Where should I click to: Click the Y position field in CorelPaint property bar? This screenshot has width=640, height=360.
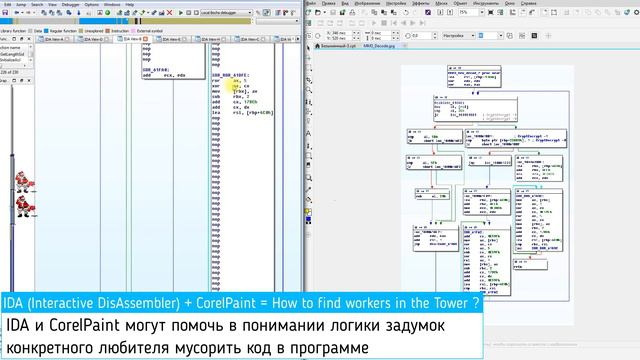(340, 38)
